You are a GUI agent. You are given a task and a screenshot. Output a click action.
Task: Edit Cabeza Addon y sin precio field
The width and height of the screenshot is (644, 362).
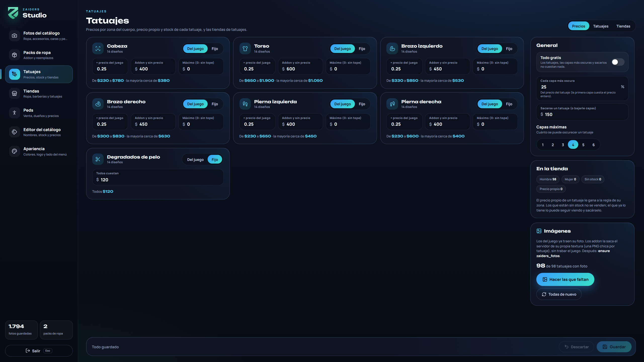[153, 66]
